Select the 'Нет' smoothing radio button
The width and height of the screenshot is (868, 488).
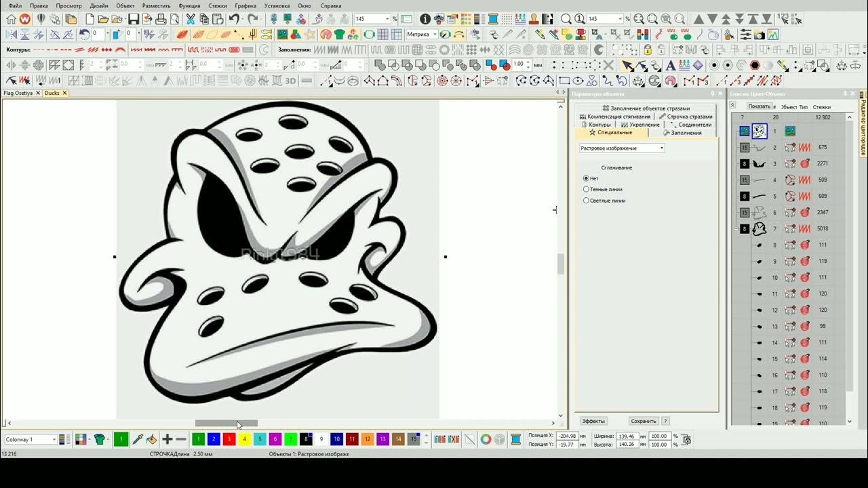click(586, 178)
